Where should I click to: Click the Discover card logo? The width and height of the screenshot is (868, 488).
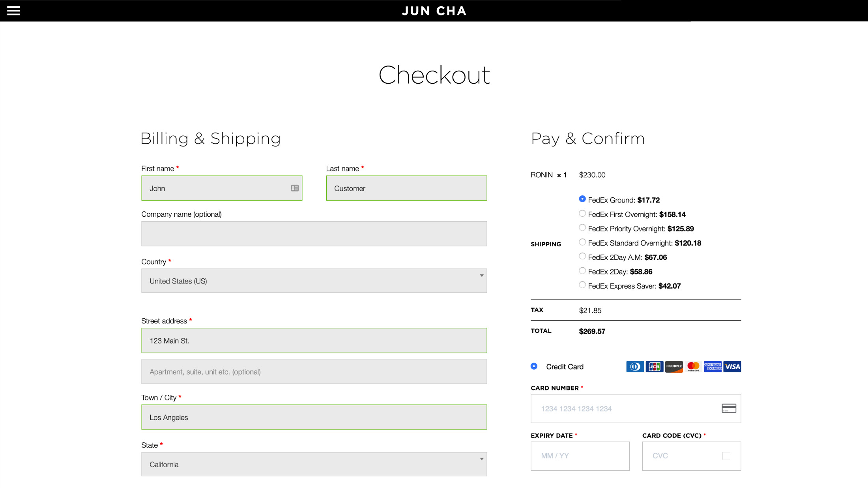(x=674, y=367)
